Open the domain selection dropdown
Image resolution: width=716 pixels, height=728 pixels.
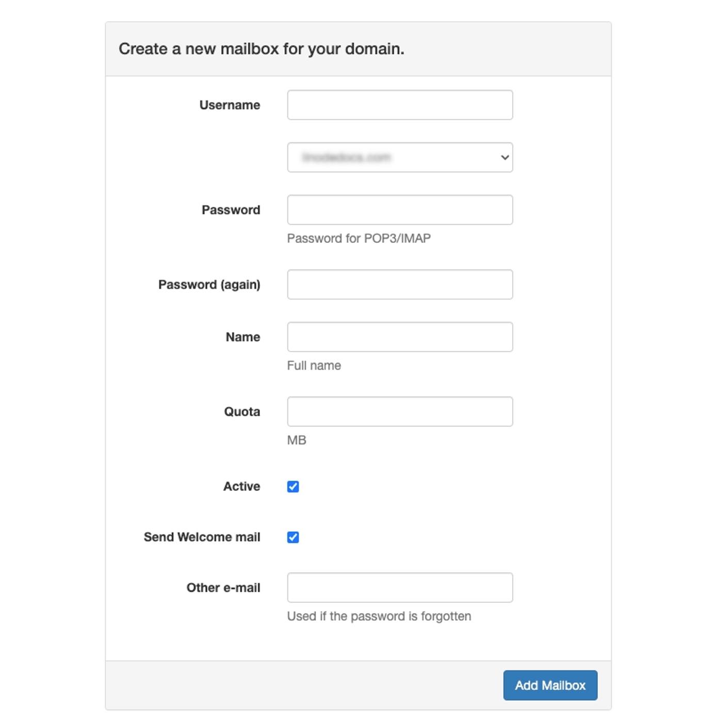point(399,158)
